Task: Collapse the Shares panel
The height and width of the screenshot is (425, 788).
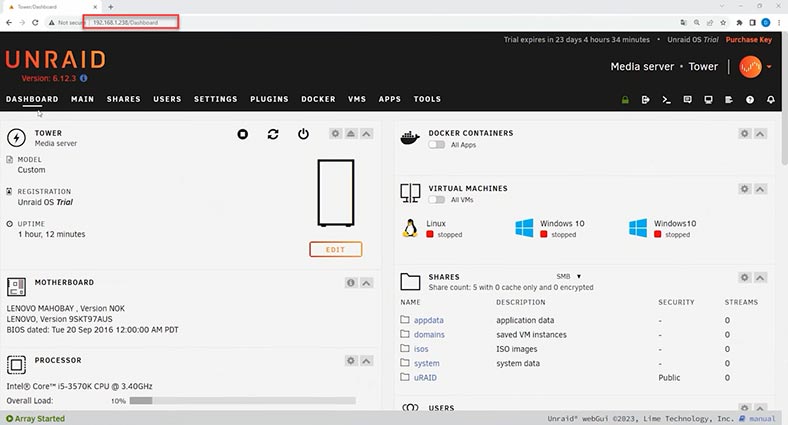Action: (x=760, y=277)
